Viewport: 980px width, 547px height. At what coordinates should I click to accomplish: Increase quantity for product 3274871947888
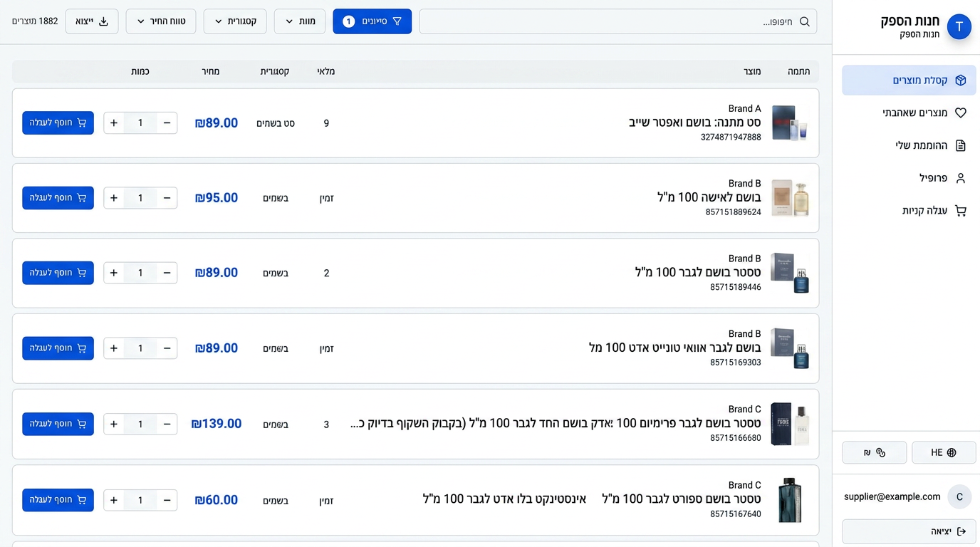114,123
